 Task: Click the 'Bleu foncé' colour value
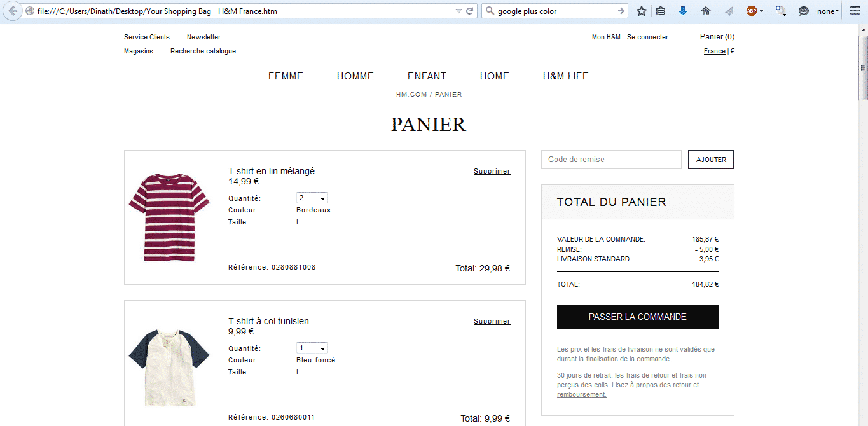pyautogui.click(x=316, y=360)
